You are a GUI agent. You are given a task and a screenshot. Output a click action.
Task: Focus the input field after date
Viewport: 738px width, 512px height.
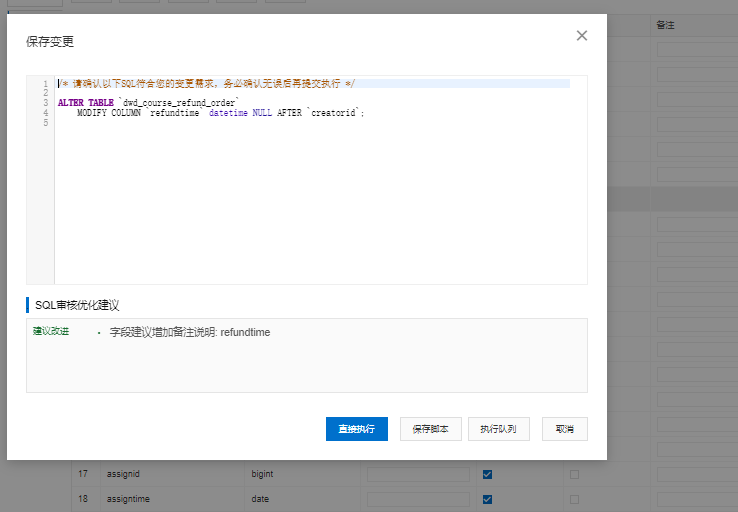coord(418,499)
